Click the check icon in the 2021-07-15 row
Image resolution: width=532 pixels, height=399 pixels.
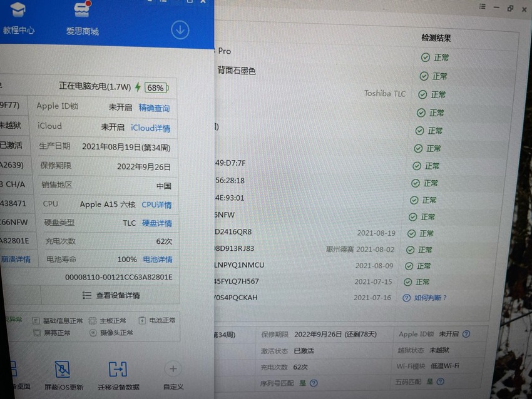[x=408, y=282]
